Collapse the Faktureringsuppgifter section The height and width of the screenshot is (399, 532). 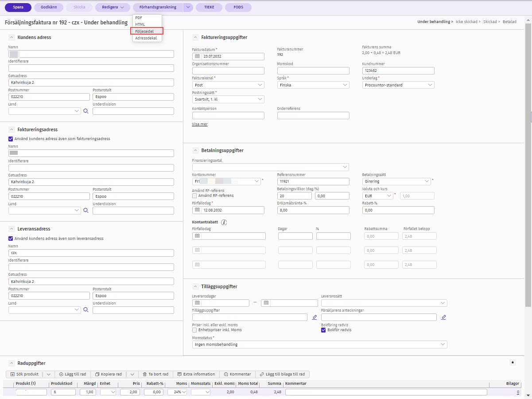[195, 37]
